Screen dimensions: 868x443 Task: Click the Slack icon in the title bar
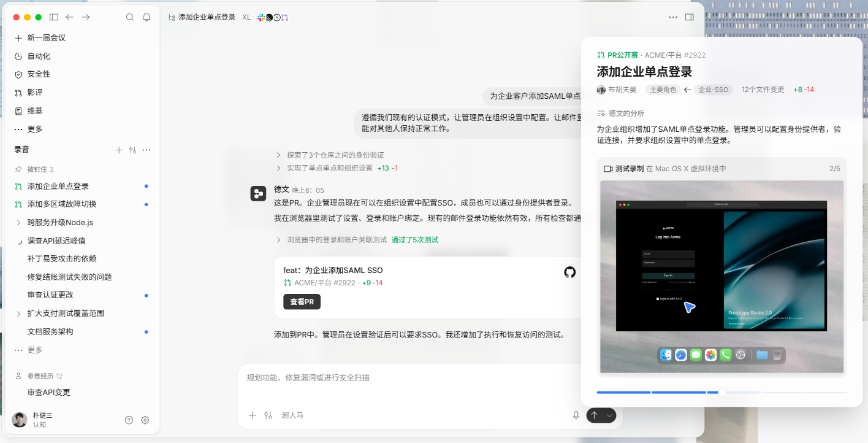(x=261, y=17)
